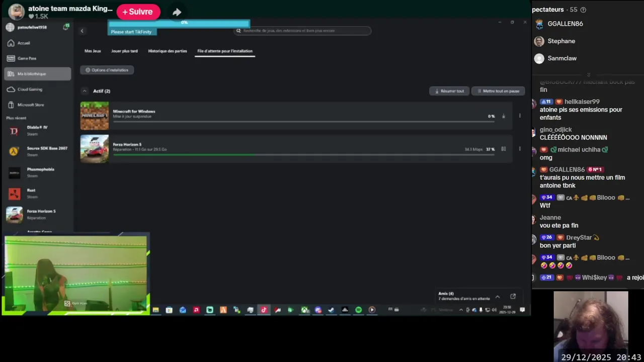
Task: Click the Amis (4) friends panel header
Action: pyautogui.click(x=446, y=294)
